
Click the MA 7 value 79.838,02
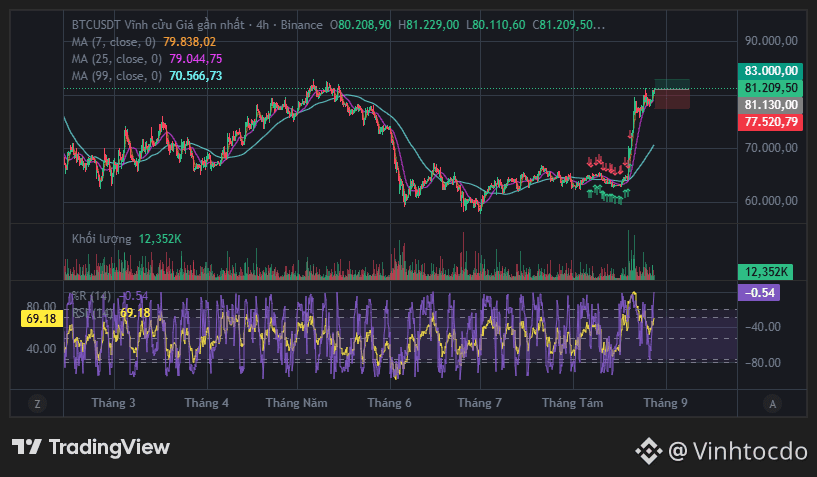(x=190, y=42)
